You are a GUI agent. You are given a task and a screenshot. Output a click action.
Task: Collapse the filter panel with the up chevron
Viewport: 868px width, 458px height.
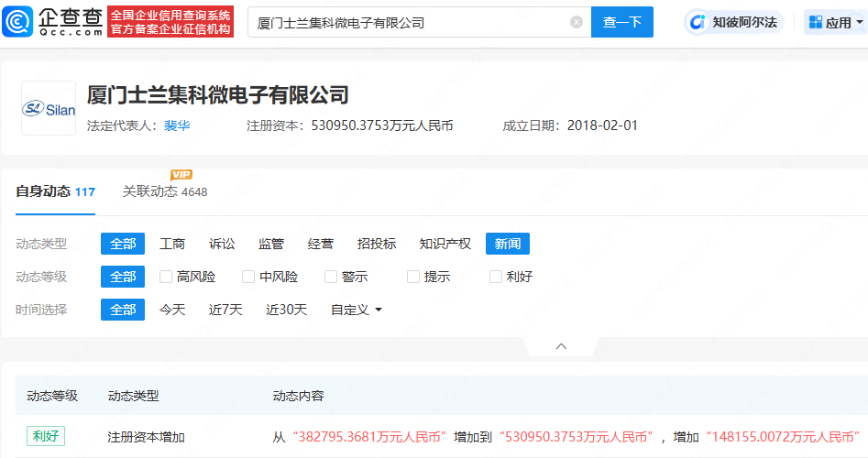point(561,346)
